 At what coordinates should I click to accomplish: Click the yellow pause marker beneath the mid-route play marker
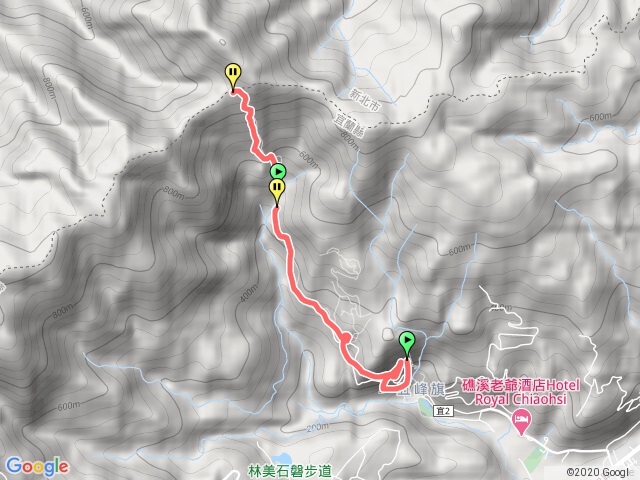click(x=277, y=191)
